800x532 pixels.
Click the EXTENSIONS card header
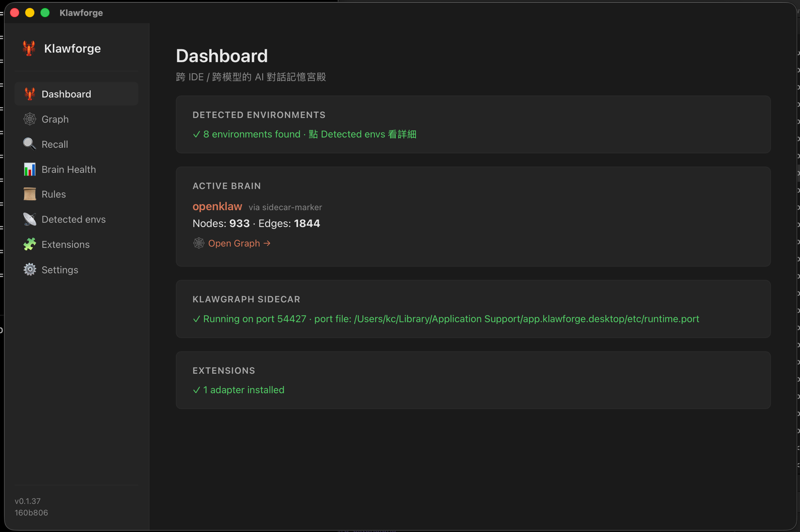pos(224,371)
